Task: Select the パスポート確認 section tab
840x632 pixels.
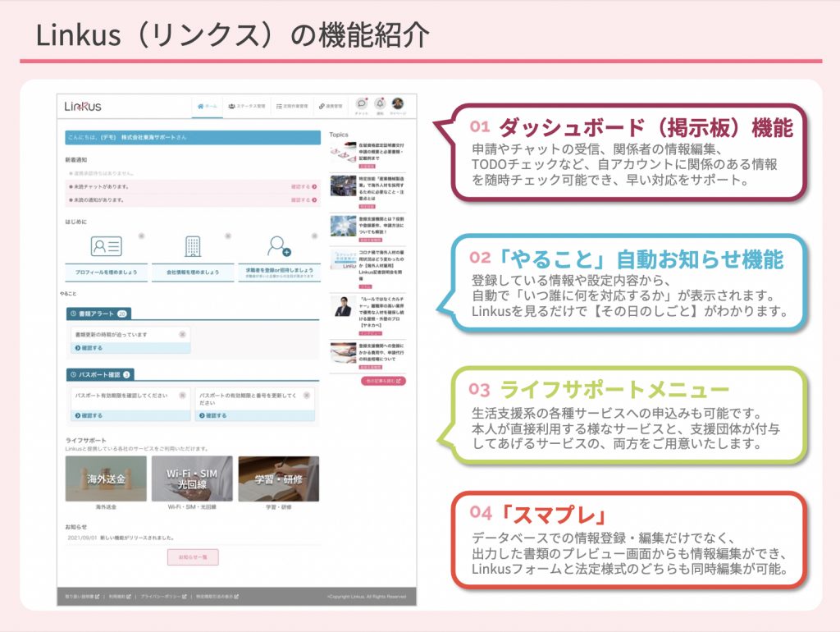Action: (100, 374)
